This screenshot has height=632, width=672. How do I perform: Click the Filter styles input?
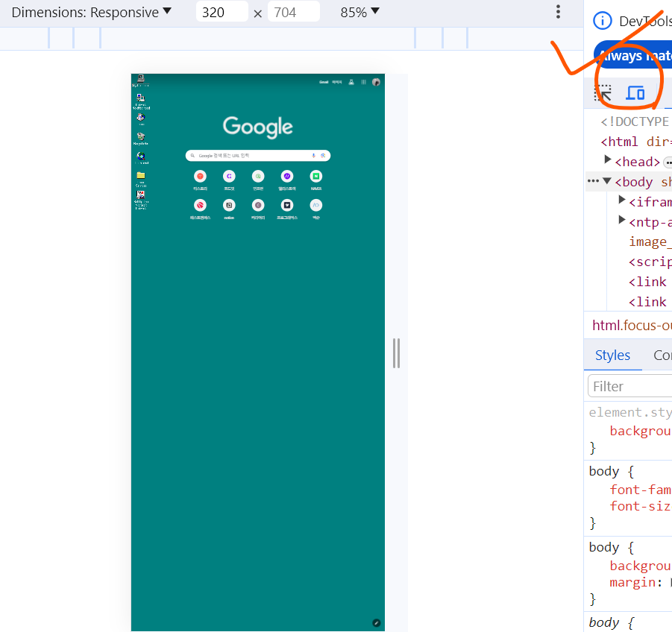coord(630,386)
